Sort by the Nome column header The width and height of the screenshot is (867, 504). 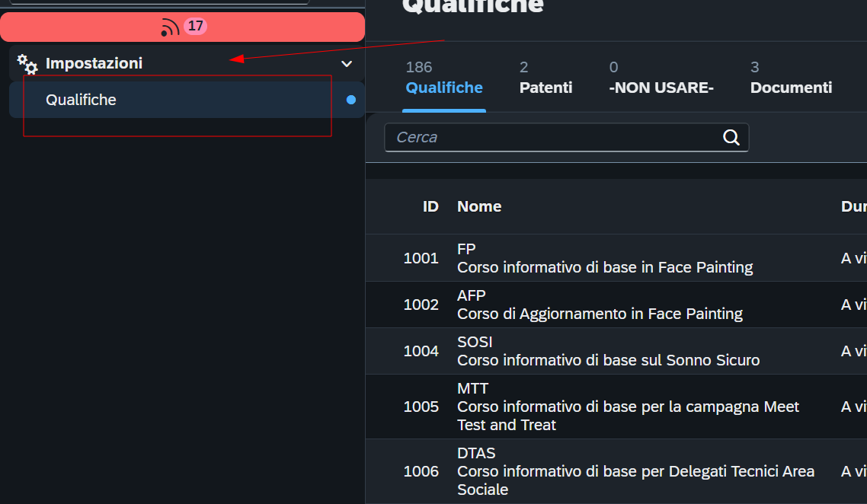[479, 206]
